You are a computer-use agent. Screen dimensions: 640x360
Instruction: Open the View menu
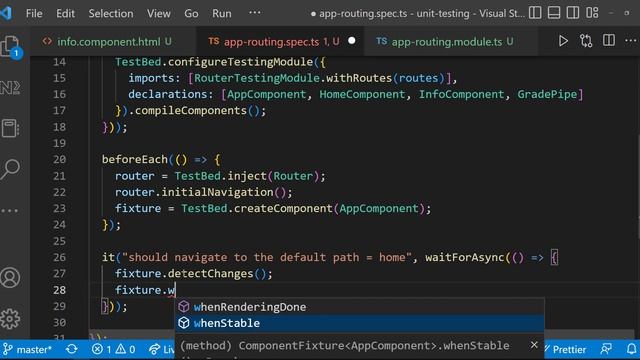coord(159,13)
